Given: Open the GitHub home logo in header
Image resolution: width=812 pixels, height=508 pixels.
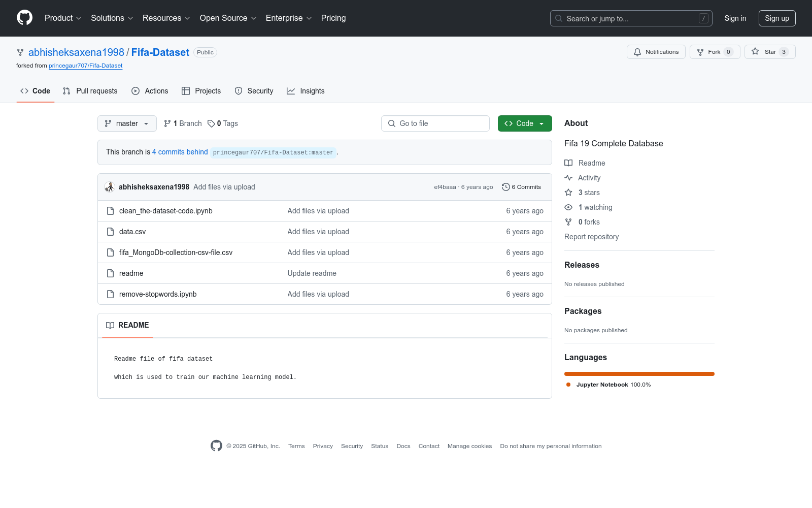Looking at the screenshot, I should 24,18.
